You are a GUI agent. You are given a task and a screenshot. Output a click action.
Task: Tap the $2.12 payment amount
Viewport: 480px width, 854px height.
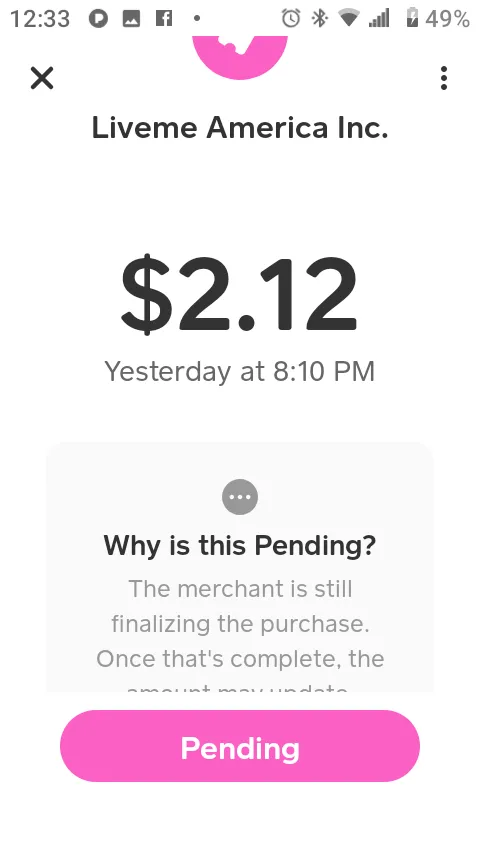pyautogui.click(x=239, y=294)
